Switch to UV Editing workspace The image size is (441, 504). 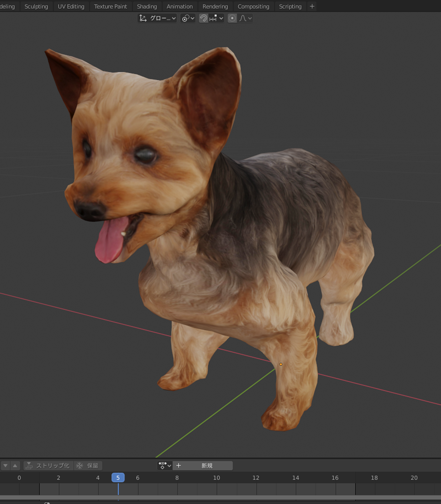(x=71, y=6)
